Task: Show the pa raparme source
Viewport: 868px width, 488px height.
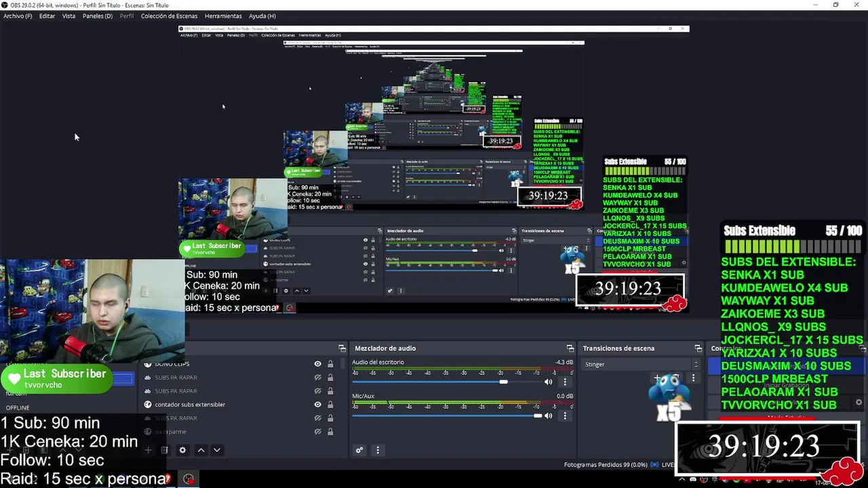Action: 317,432
